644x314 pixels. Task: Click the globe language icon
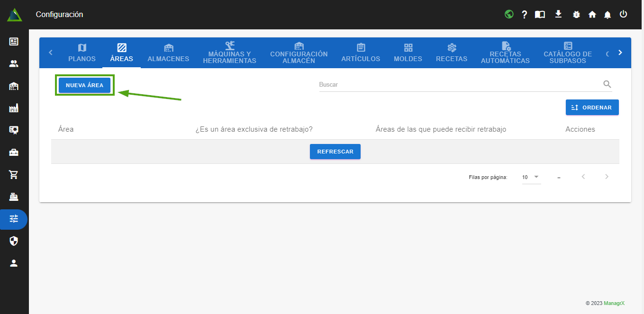pyautogui.click(x=509, y=14)
